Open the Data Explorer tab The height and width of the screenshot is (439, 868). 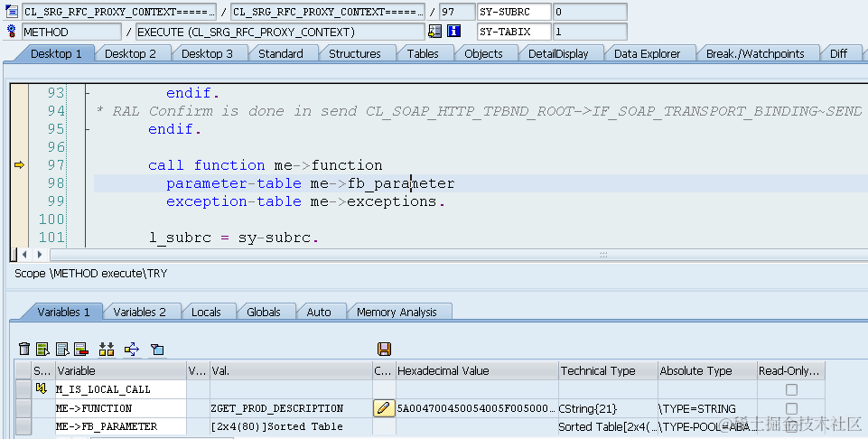click(647, 53)
